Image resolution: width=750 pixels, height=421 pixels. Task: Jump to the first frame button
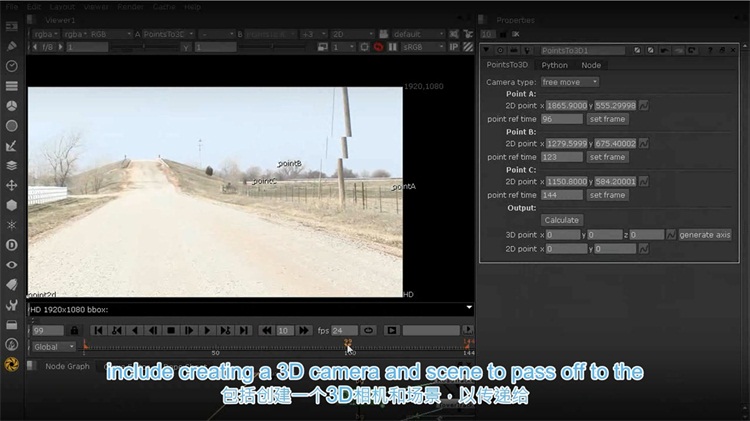99,330
